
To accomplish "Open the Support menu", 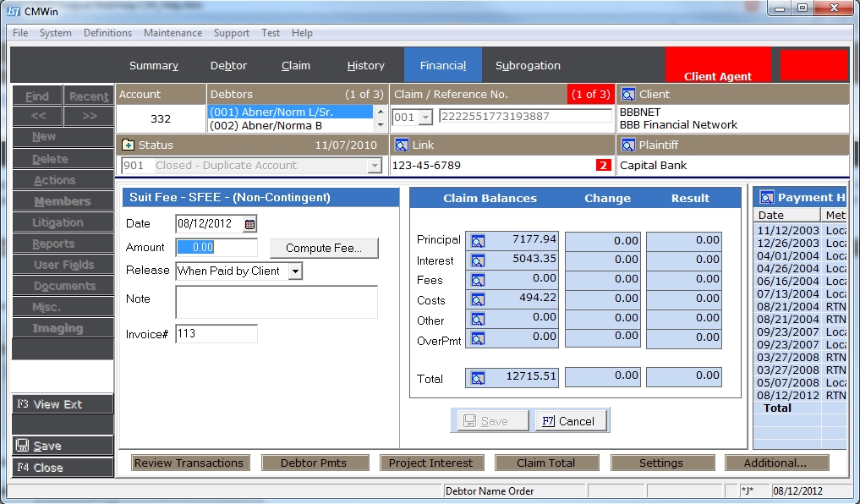I will point(232,33).
